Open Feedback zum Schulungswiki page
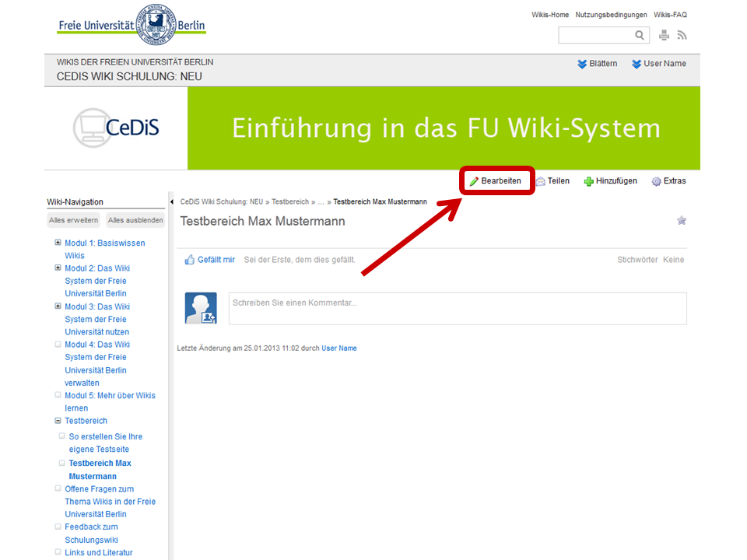 pyautogui.click(x=92, y=534)
